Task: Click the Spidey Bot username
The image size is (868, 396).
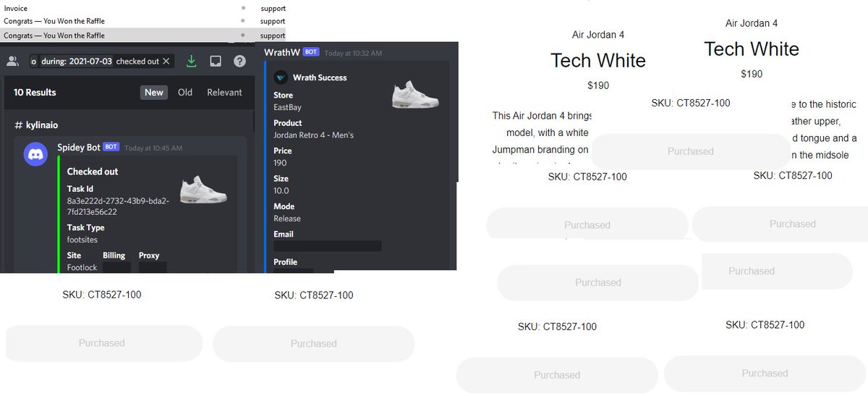Action: click(78, 147)
